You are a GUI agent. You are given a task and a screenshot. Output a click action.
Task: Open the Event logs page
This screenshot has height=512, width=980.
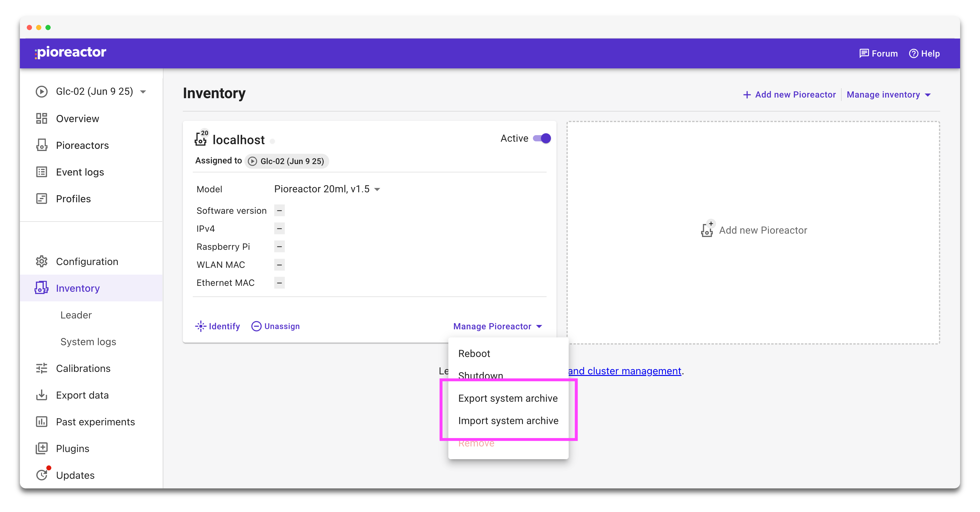point(80,172)
